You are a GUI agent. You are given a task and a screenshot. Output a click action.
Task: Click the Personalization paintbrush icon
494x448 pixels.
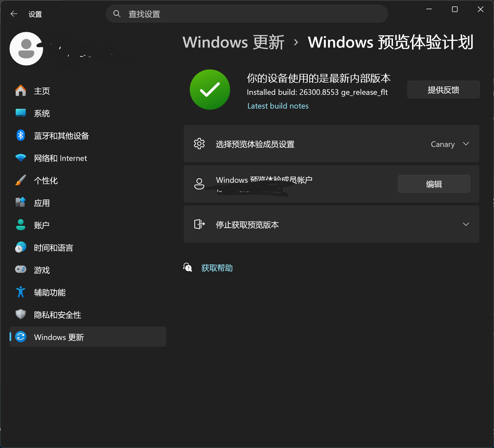(21, 180)
